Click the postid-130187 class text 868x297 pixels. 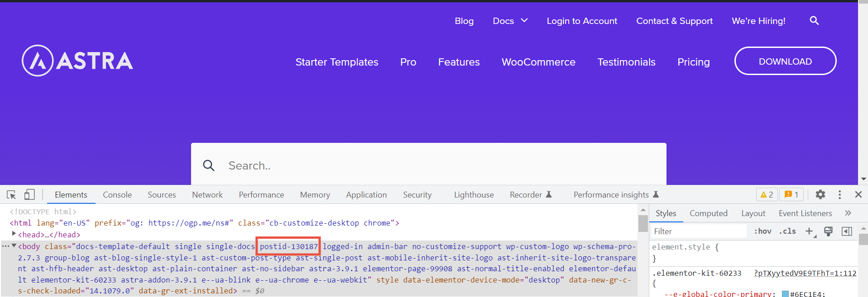click(288, 246)
